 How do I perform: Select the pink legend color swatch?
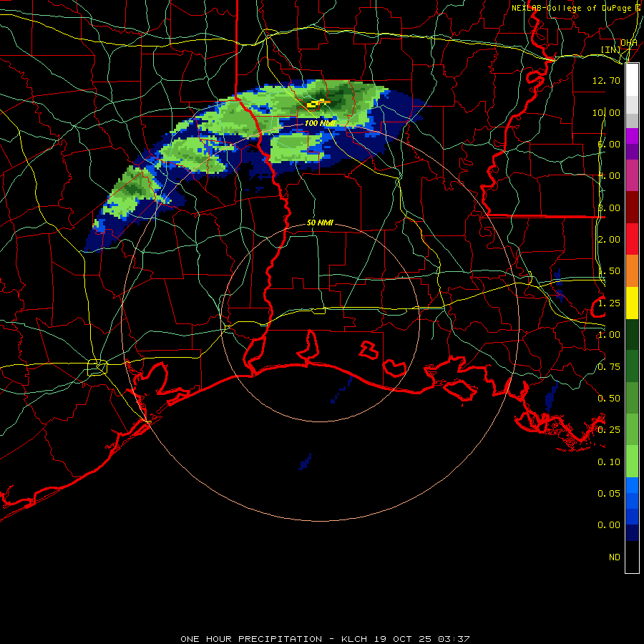(632, 175)
